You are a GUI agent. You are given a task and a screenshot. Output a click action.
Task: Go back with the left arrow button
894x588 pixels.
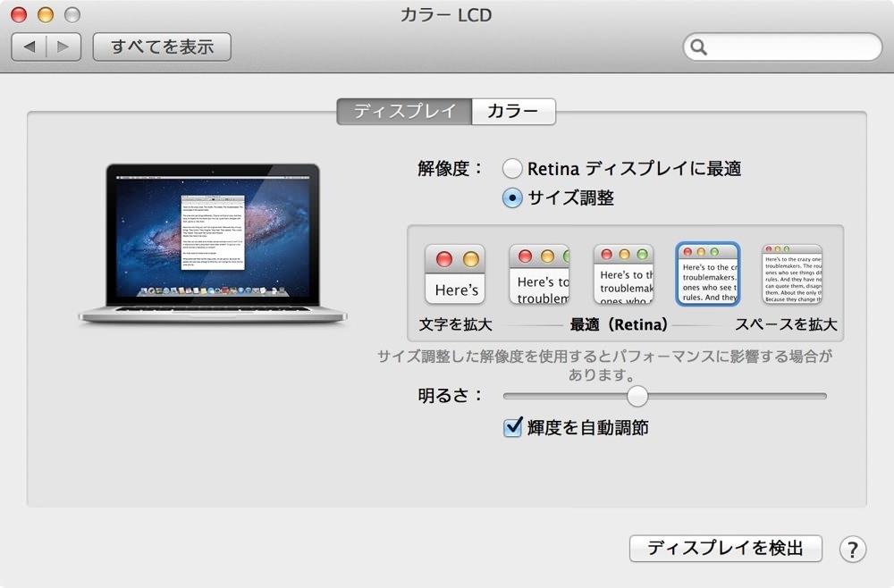pos(30,46)
